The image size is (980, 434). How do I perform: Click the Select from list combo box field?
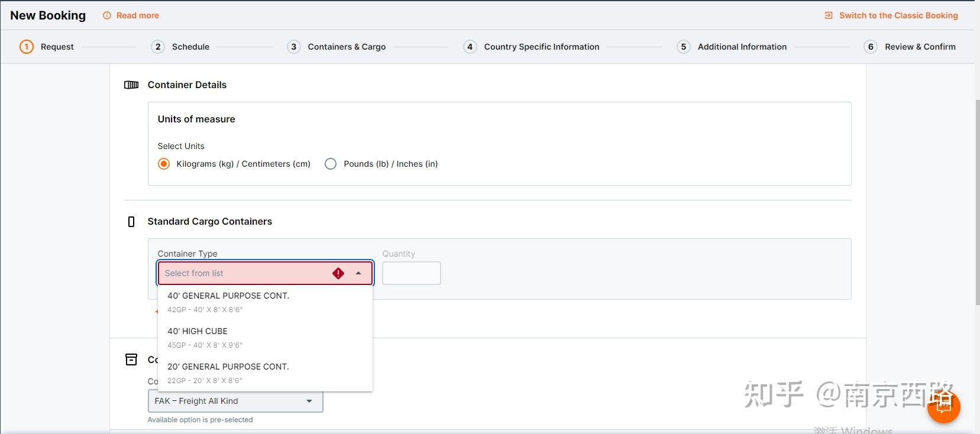pyautogui.click(x=265, y=273)
